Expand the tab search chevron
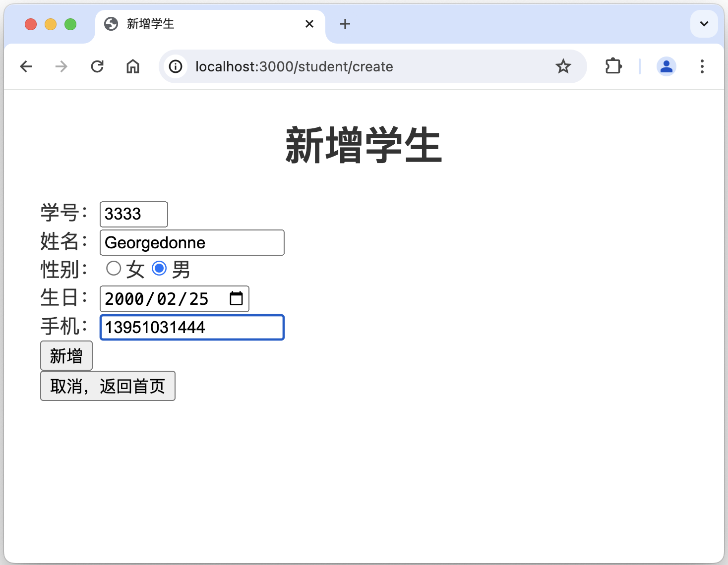This screenshot has height=565, width=728. 704,24
